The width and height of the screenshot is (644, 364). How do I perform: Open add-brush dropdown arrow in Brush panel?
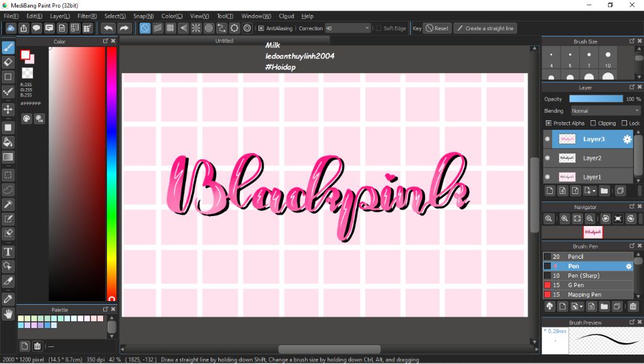coord(581,307)
